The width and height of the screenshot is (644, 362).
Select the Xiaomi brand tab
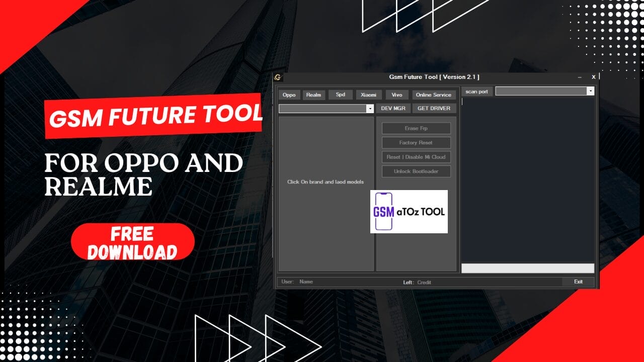pos(368,95)
